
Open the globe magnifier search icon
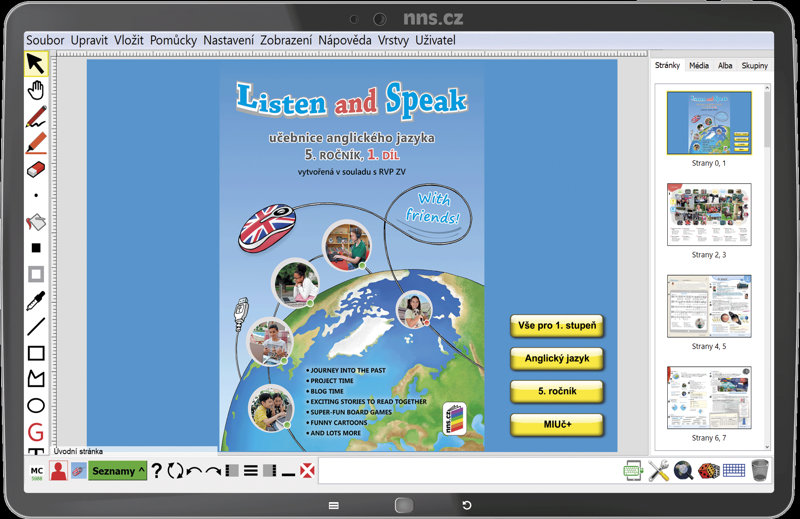coord(684,471)
